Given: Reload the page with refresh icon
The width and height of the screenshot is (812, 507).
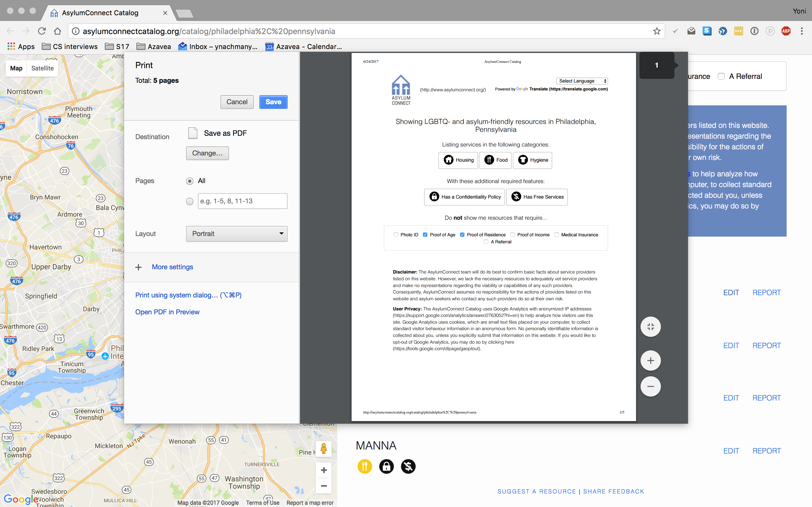Looking at the screenshot, I should [x=42, y=31].
